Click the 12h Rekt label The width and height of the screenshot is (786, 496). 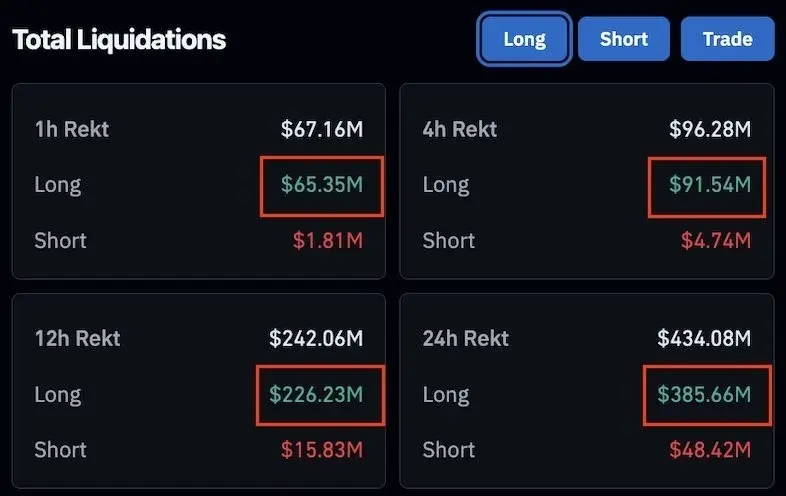(x=78, y=339)
